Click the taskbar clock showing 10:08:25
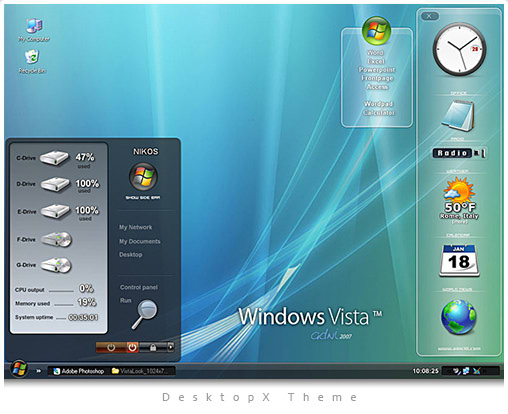Screen dimensions: 508x414 click(x=426, y=371)
